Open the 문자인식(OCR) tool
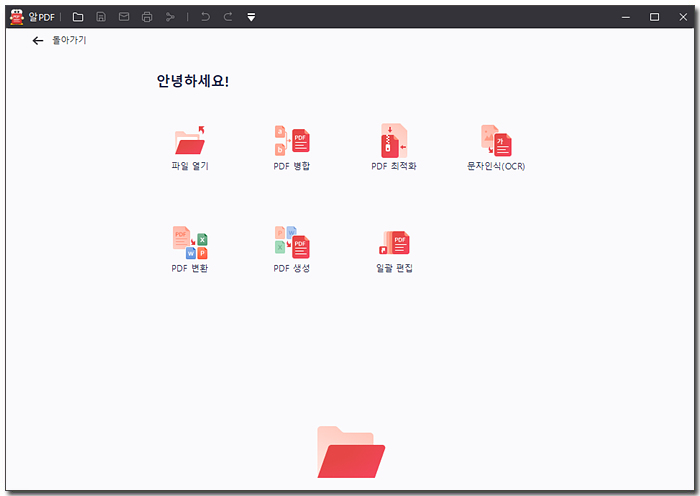Image resolution: width=700 pixels, height=496 pixels. [496, 140]
